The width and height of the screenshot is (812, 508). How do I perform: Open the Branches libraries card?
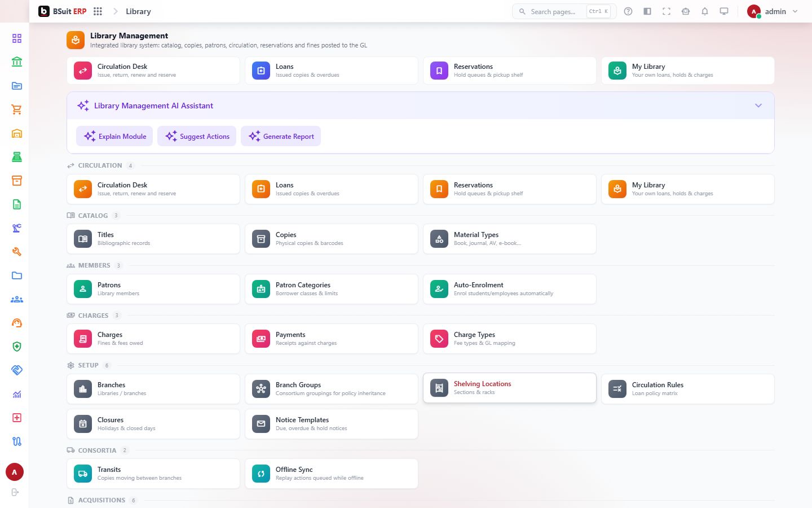click(x=153, y=389)
